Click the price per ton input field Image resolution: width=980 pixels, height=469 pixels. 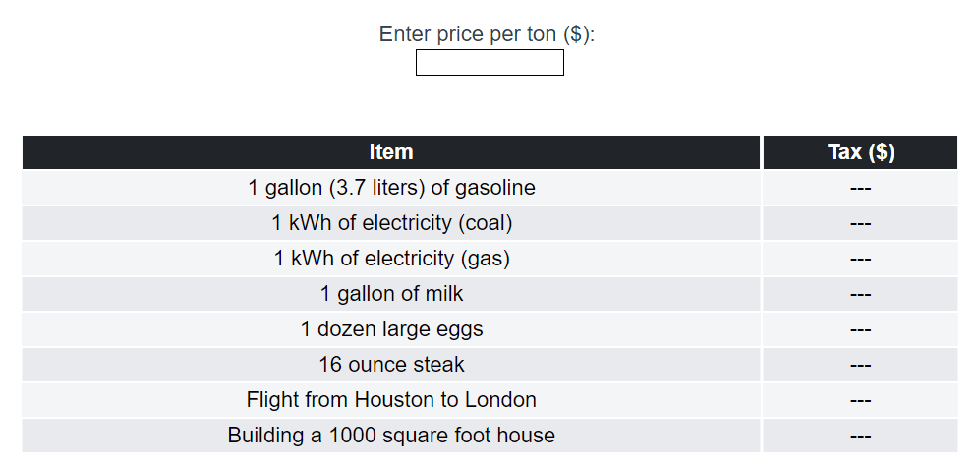point(490,63)
